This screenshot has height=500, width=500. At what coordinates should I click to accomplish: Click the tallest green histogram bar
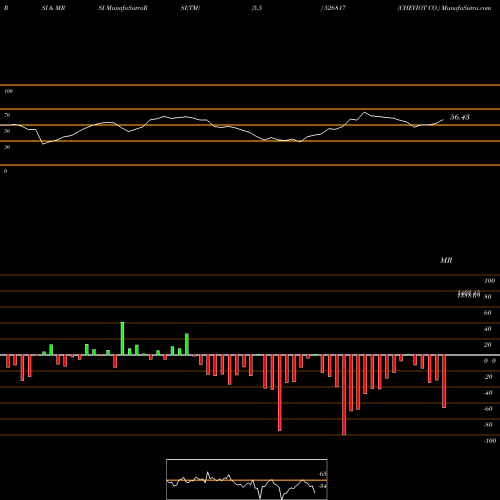(122, 339)
